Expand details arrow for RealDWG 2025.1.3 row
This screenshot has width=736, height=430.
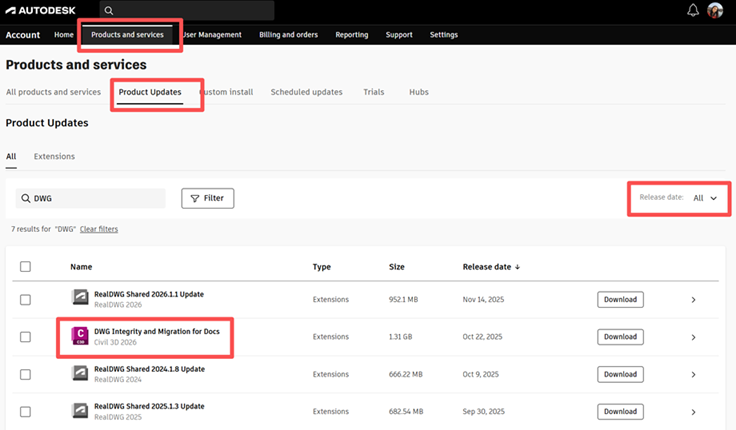(693, 412)
